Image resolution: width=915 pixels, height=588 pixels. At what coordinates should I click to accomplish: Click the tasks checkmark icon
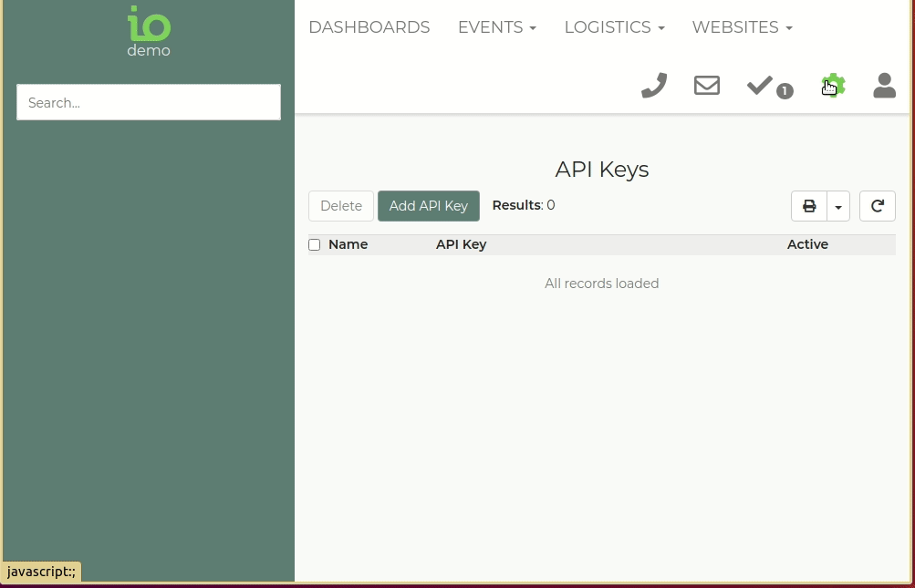click(x=758, y=84)
